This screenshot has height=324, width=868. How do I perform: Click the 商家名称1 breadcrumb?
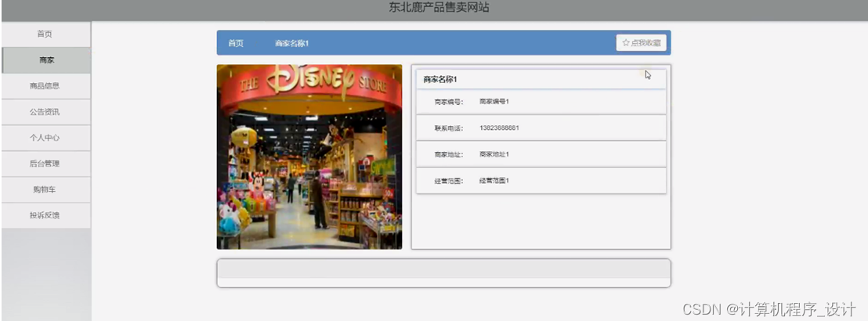coord(291,43)
